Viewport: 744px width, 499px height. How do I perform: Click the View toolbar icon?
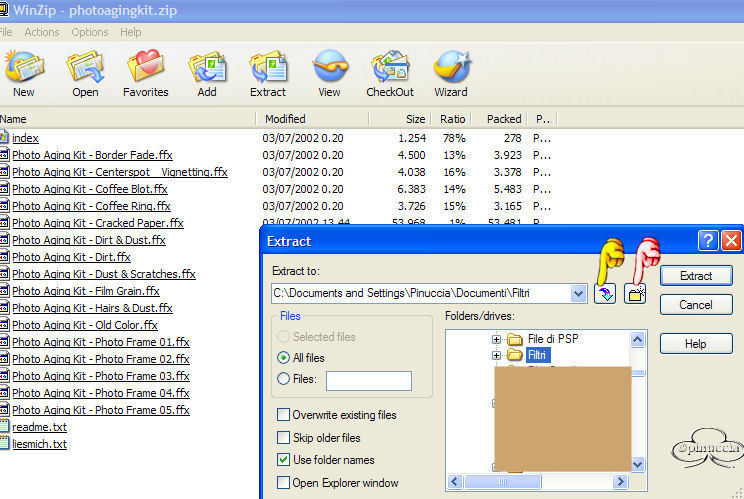coord(330,66)
